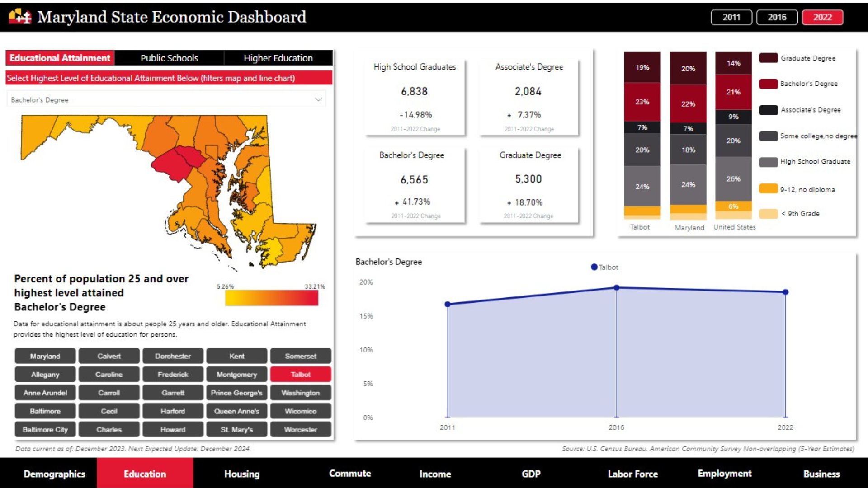Click the Some college, no degree legend marker

[768, 136]
